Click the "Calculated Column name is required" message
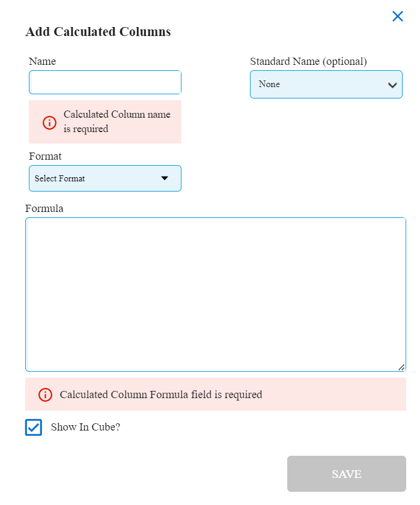 117,122
